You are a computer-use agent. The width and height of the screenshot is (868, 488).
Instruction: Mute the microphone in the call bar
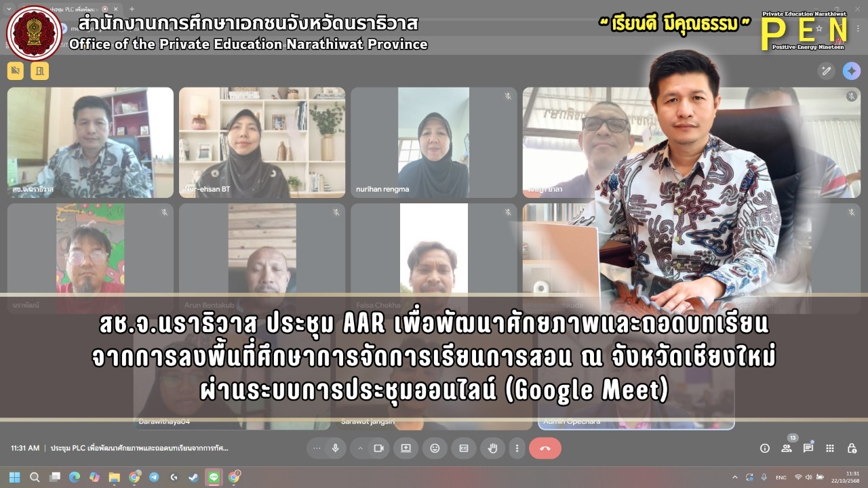pyautogui.click(x=335, y=448)
